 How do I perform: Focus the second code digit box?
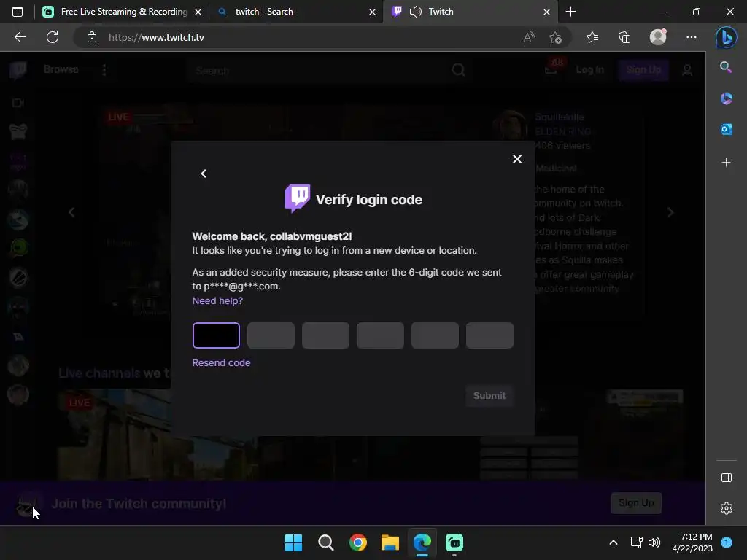click(x=271, y=335)
